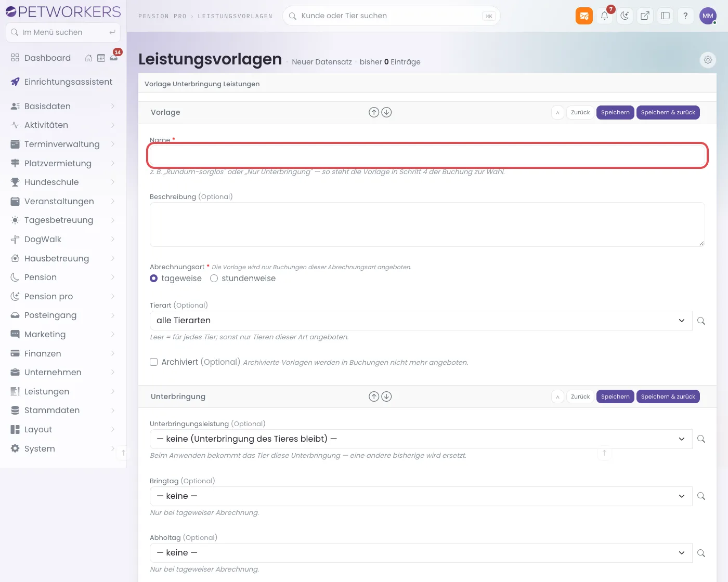
Task: Expand Pension pro in the sidebar
Action: click(x=63, y=296)
